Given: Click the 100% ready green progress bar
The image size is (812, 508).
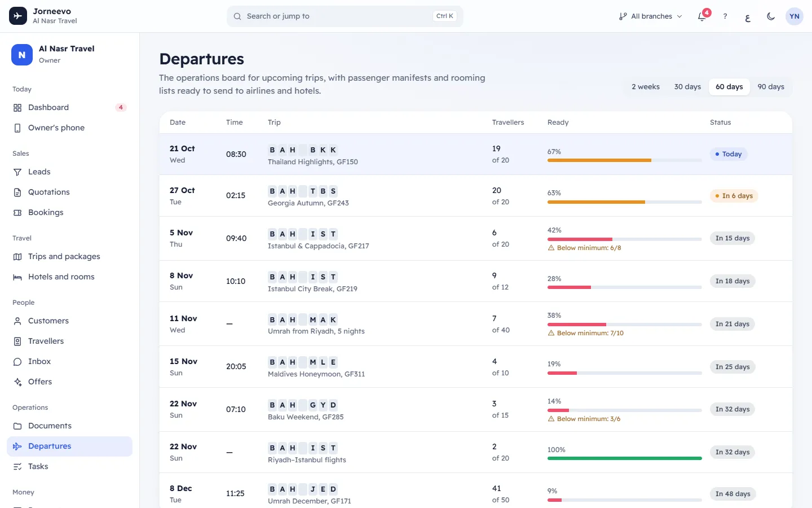Looking at the screenshot, I should click(624, 458).
